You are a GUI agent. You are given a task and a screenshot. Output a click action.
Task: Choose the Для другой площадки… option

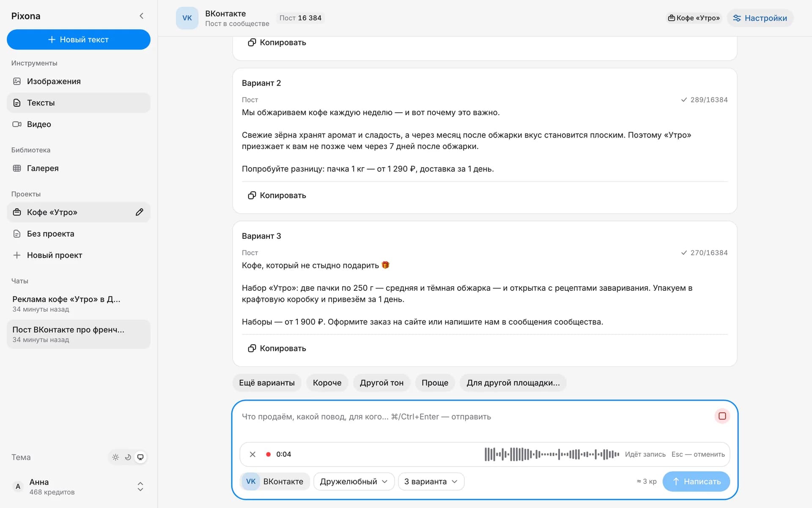[x=513, y=383]
